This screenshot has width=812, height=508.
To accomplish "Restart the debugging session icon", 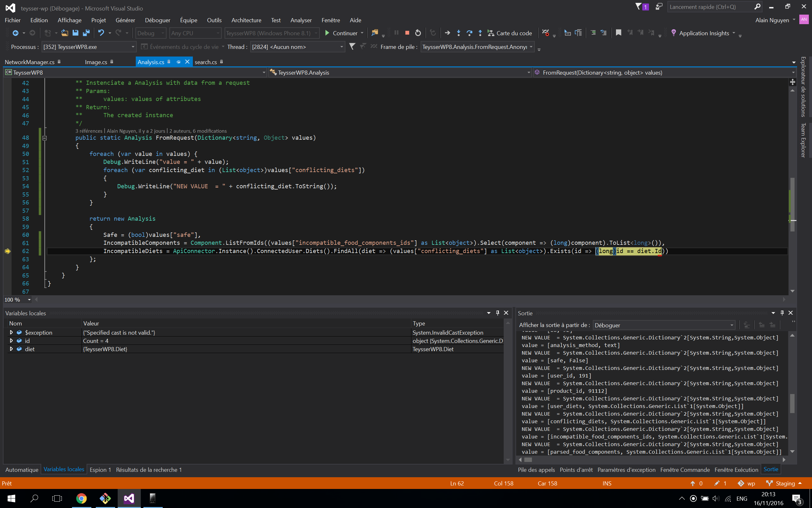I will pyautogui.click(x=418, y=33).
